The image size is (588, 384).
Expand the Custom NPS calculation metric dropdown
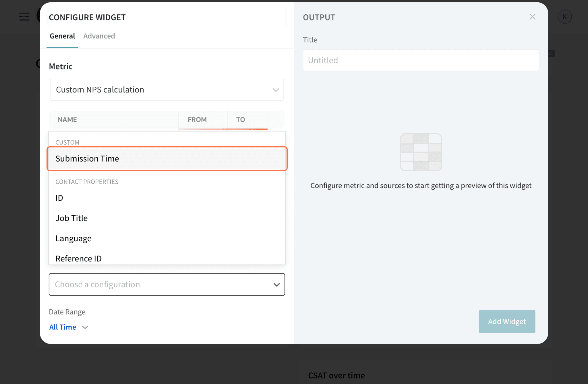[x=167, y=90]
